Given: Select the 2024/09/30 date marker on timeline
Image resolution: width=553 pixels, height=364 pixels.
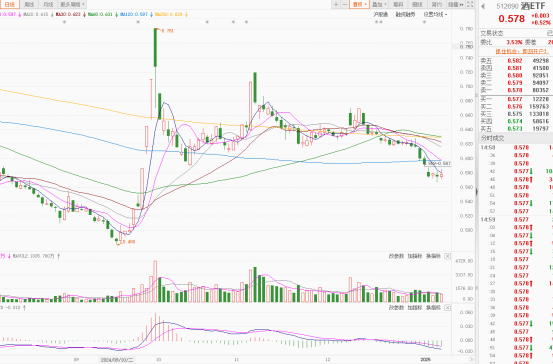Looking at the screenshot, I should [x=117, y=360].
